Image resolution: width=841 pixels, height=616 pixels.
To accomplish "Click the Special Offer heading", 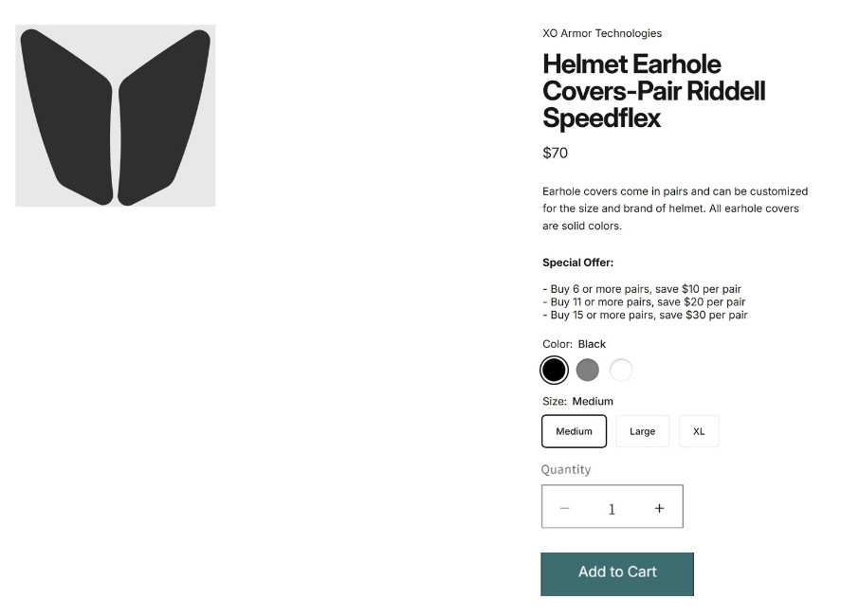I will pos(577,263).
